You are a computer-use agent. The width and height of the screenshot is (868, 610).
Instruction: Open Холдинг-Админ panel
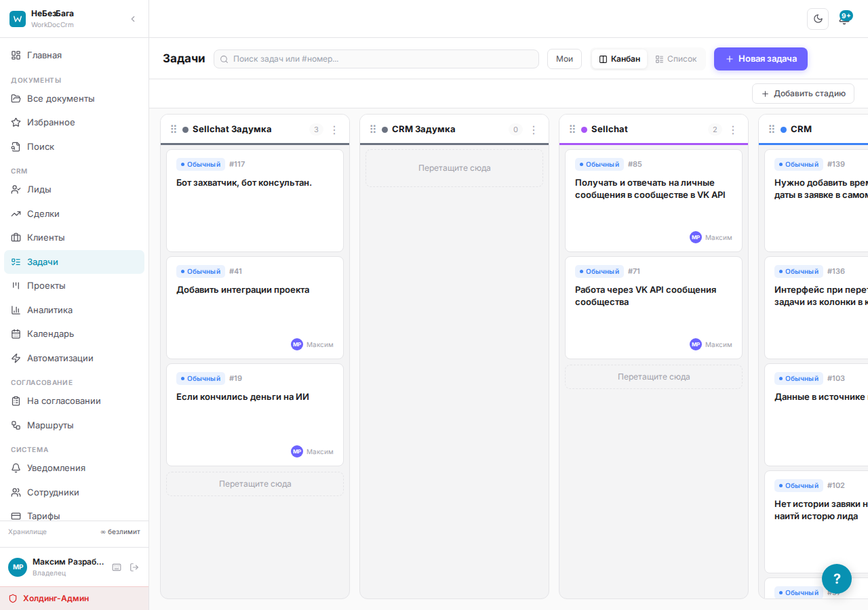74,598
